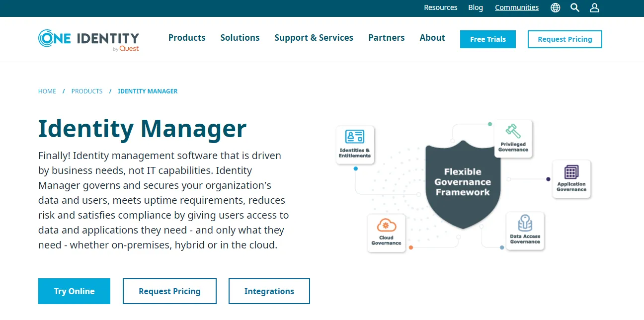Open the Products menu
Viewport: 644px width, 320px height.
coord(187,38)
